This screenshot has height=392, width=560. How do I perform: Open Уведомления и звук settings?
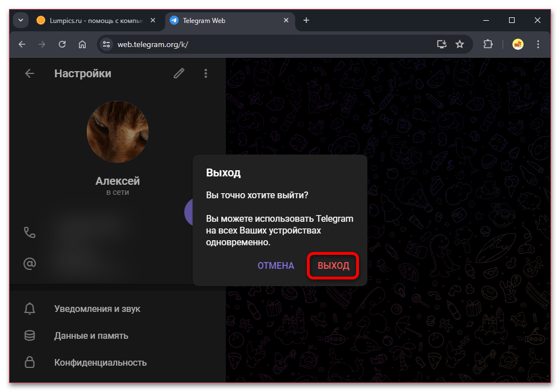(97, 309)
